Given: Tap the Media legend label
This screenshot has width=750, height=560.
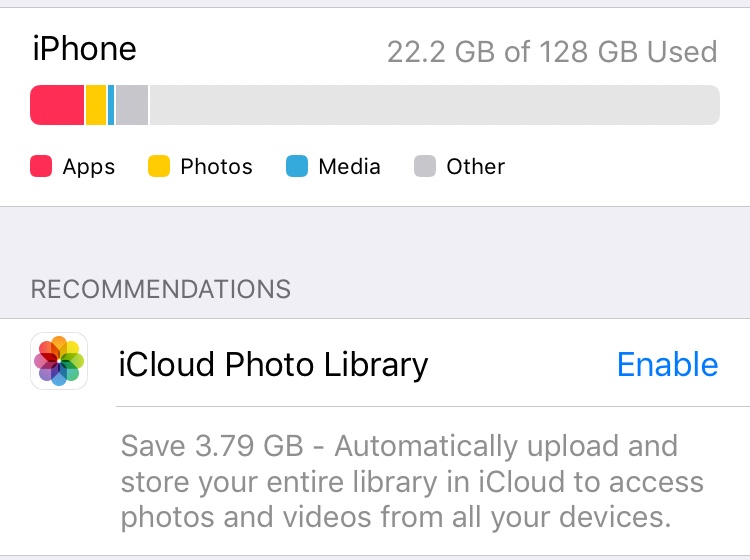Looking at the screenshot, I should [x=349, y=166].
